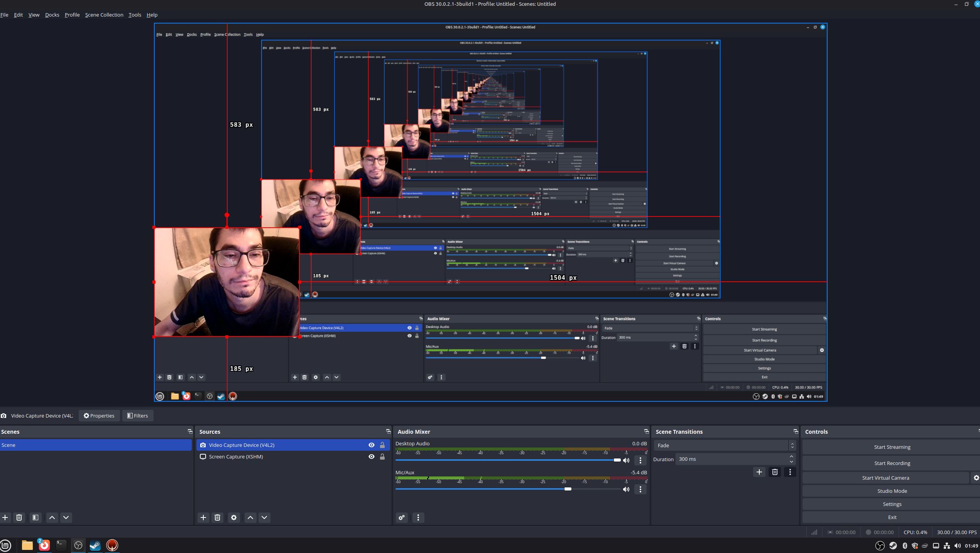Click the Steam icon in the taskbar
Viewport: 980px width, 553px height.
tap(95, 545)
